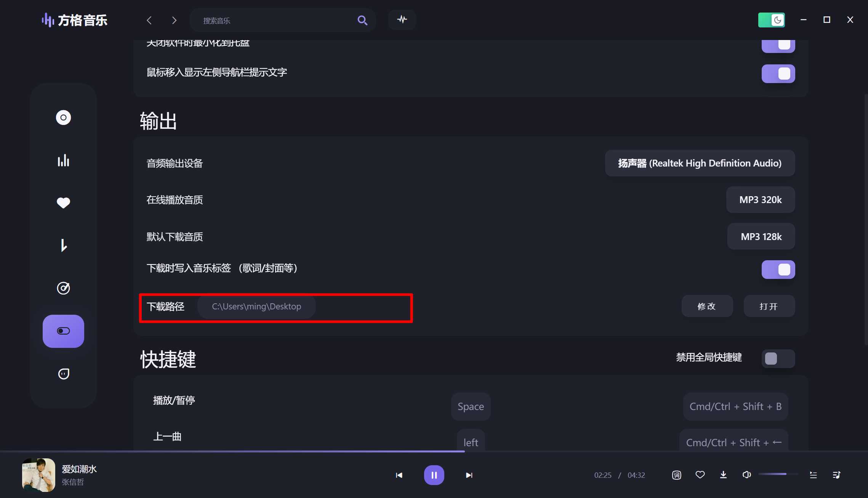The width and height of the screenshot is (868, 498).
Task: Toggle the dark mode moon switch
Action: (771, 20)
